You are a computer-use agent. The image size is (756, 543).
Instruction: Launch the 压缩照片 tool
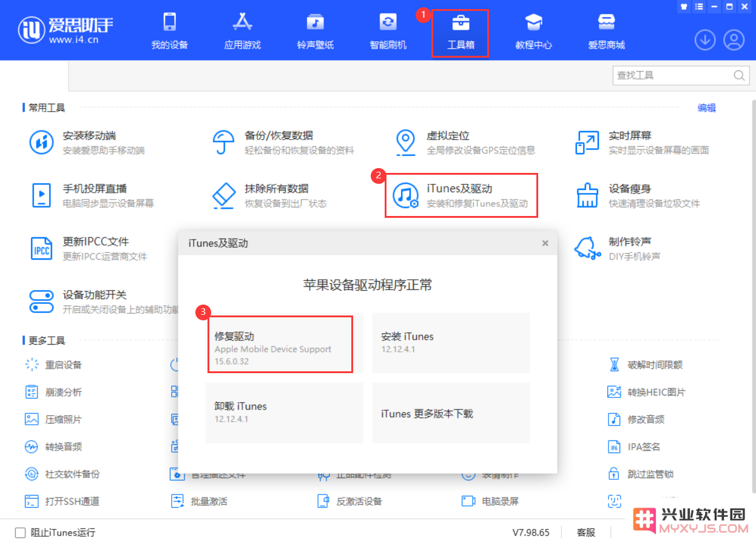[x=53, y=419]
